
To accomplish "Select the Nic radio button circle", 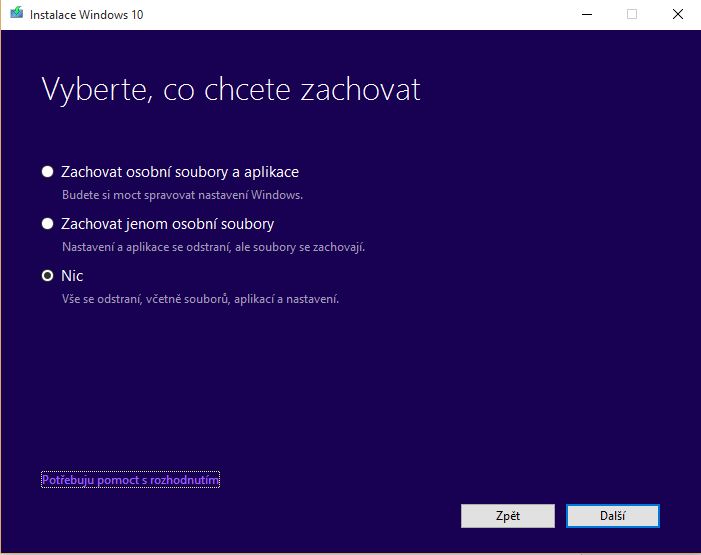I will coord(47,275).
